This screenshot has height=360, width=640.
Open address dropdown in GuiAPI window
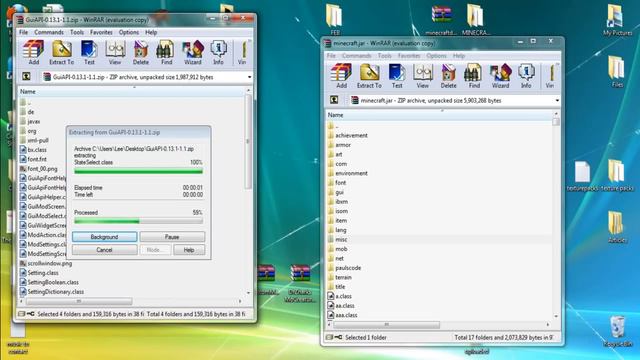pos(249,77)
